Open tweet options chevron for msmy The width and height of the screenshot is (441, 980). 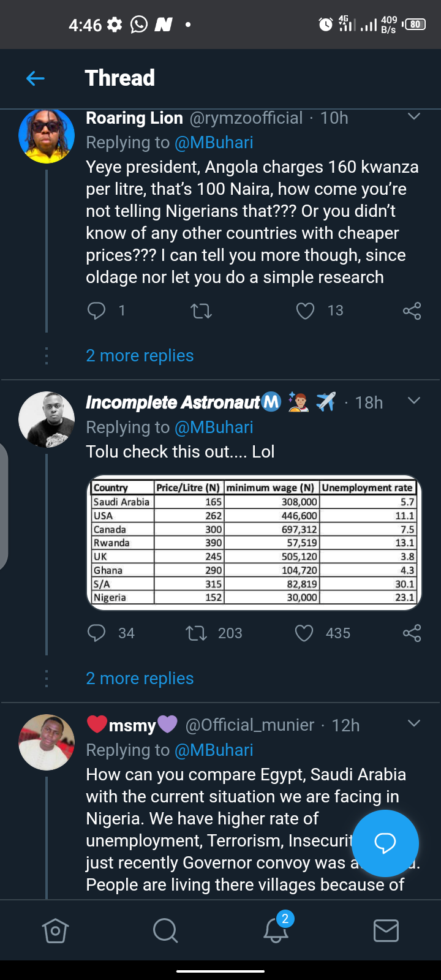(x=414, y=723)
